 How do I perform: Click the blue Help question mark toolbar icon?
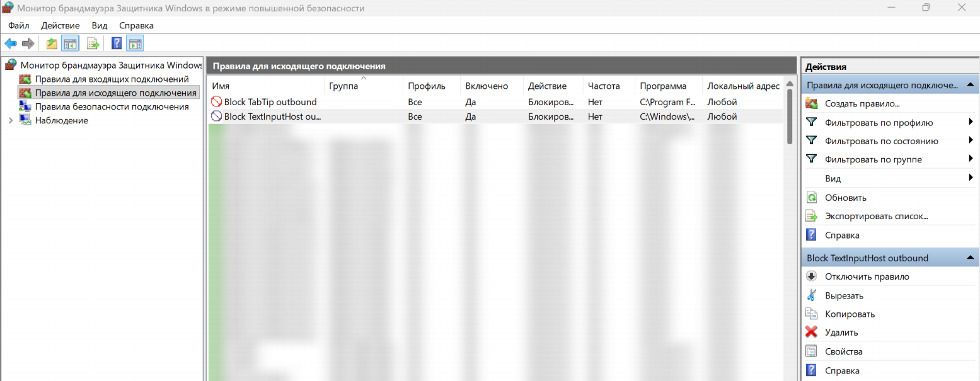click(117, 43)
